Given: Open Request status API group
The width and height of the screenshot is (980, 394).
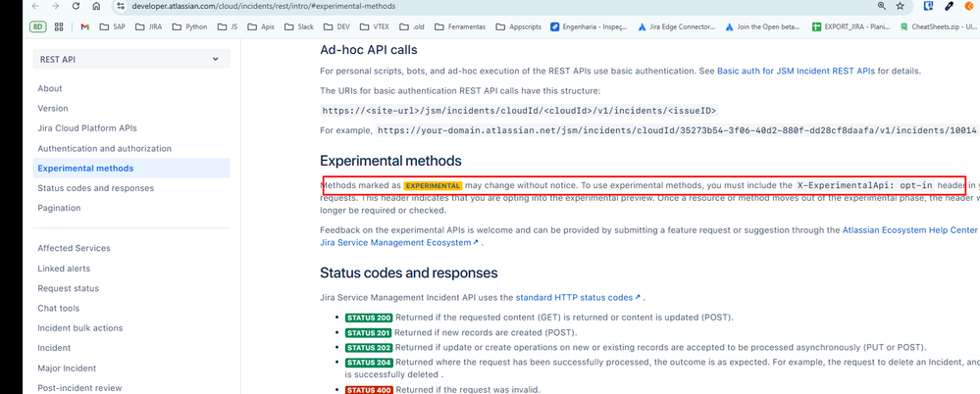Looking at the screenshot, I should [x=68, y=288].
